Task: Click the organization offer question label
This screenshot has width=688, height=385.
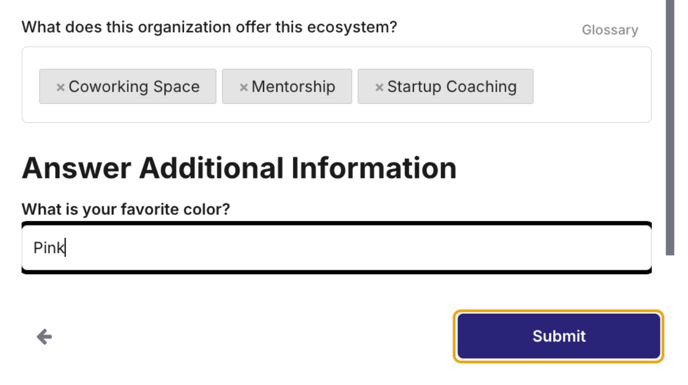Action: point(209,27)
